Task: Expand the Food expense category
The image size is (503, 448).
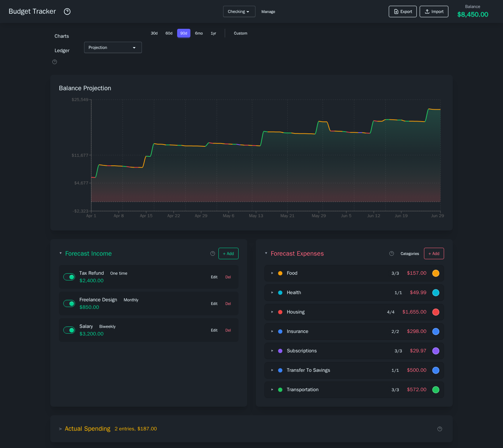Action: point(272,273)
